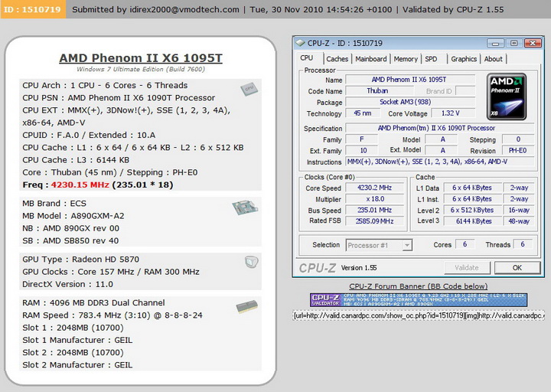551x392 pixels.
Task: Click the BB code URL text field
Action: point(418,315)
